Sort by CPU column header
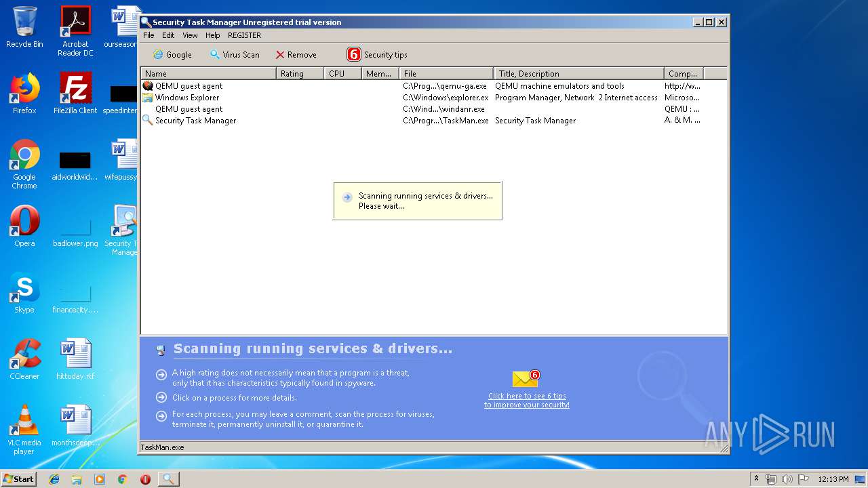The height and width of the screenshot is (488, 868). pos(342,73)
